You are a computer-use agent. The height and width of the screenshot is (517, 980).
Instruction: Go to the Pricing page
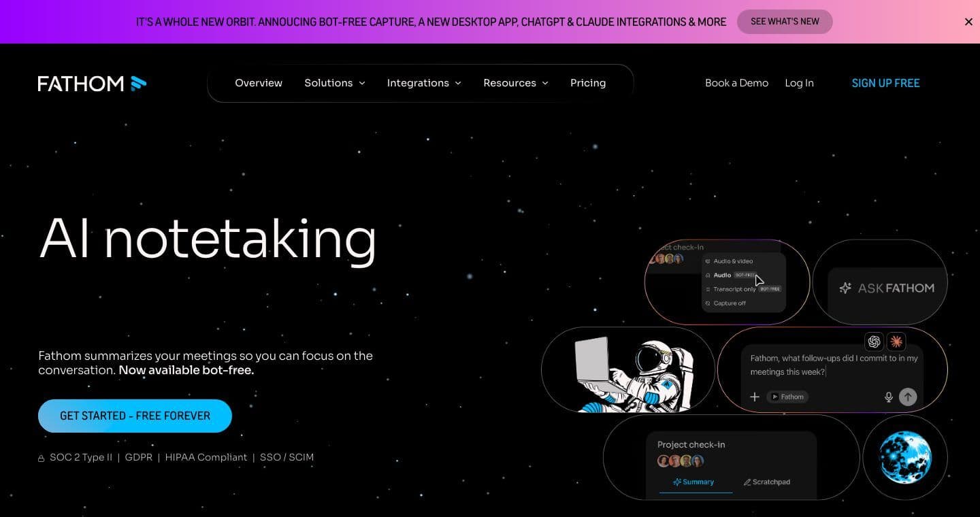click(x=588, y=83)
